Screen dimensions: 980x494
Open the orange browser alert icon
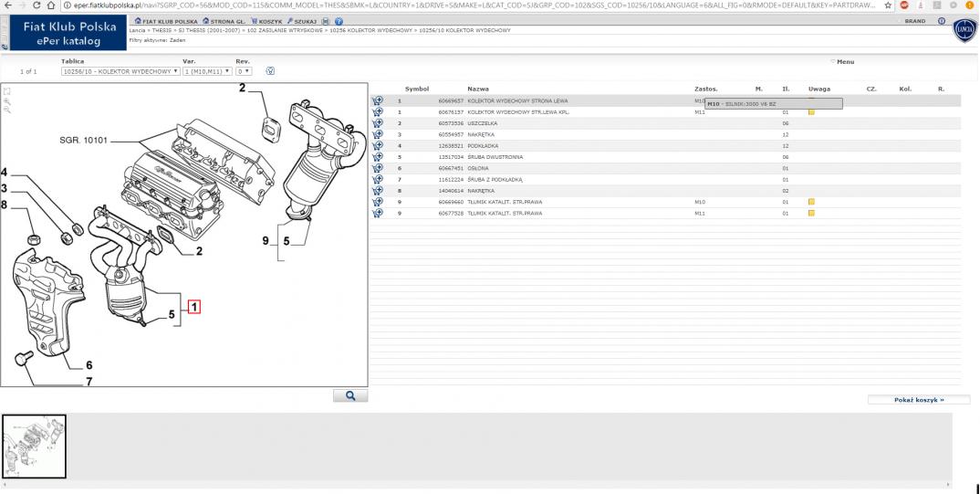click(969, 5)
